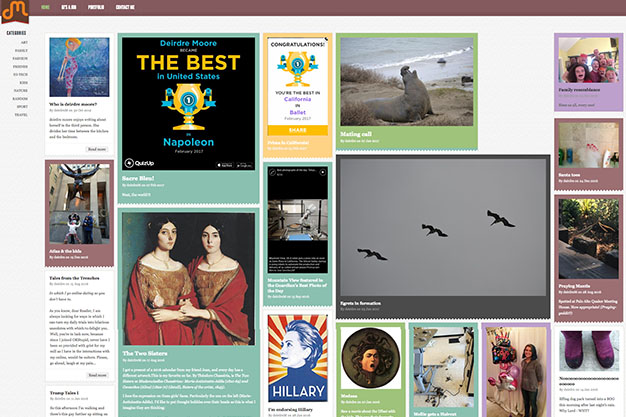Open the purple socks photo
Screen dimensions: 626x417
coord(588,351)
